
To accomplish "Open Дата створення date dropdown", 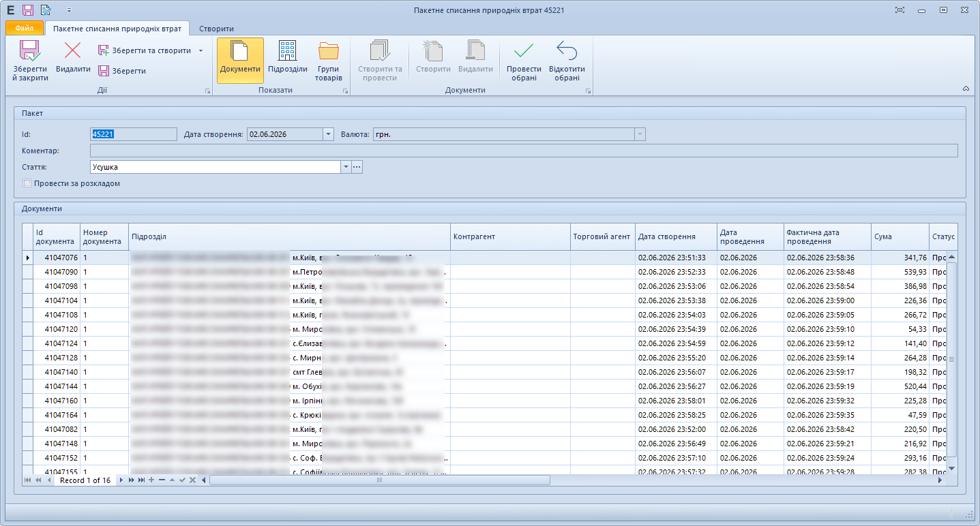I will (327, 134).
